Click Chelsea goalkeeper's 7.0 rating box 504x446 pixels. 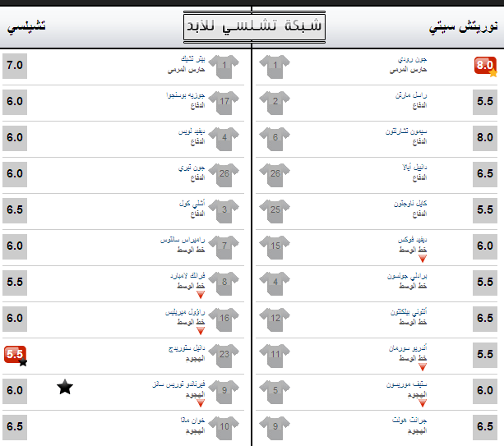[15, 66]
